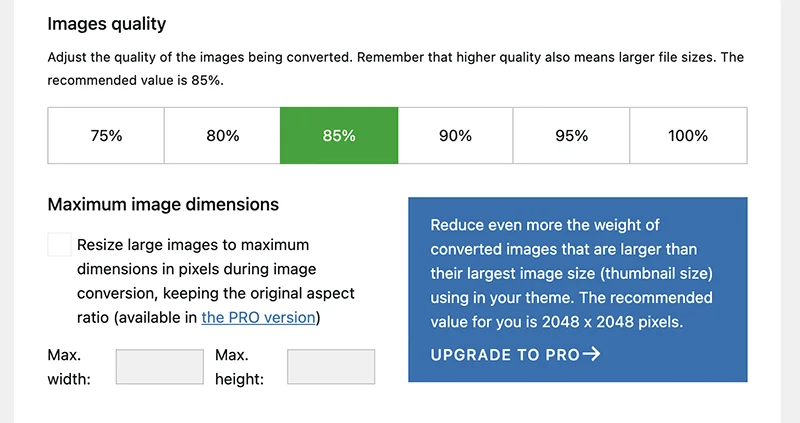Open the PRO version link
Viewport: 800px width, 423px height.
[260, 318]
